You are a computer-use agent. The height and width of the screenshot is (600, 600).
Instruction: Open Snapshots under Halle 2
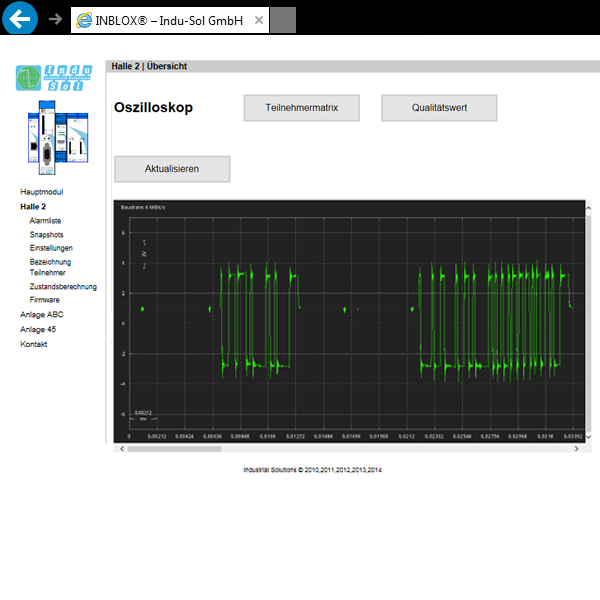[x=48, y=234]
